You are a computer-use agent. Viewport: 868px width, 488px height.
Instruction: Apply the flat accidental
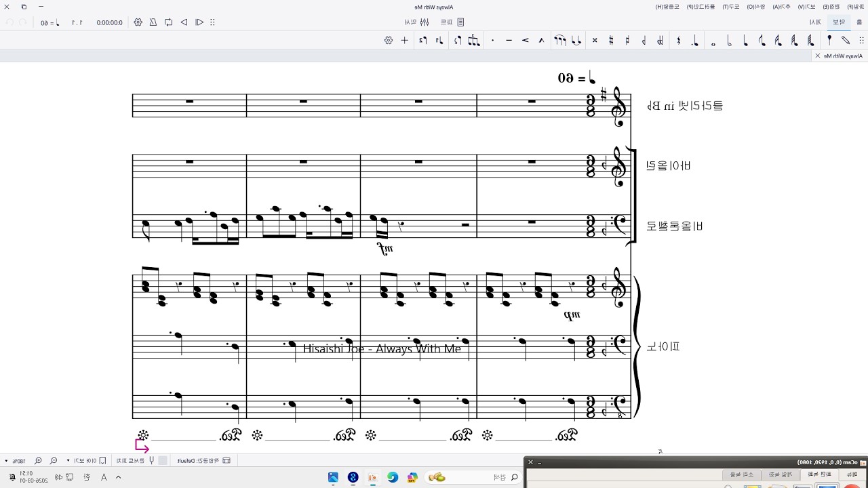644,40
